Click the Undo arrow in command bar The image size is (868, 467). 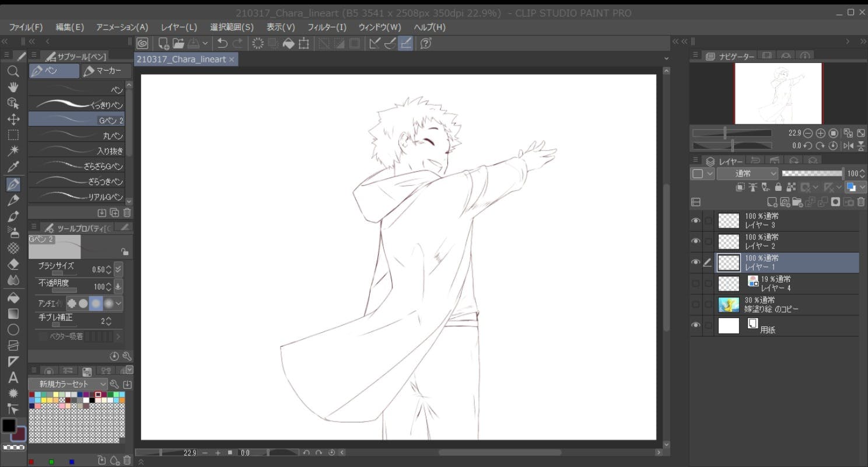click(x=222, y=43)
